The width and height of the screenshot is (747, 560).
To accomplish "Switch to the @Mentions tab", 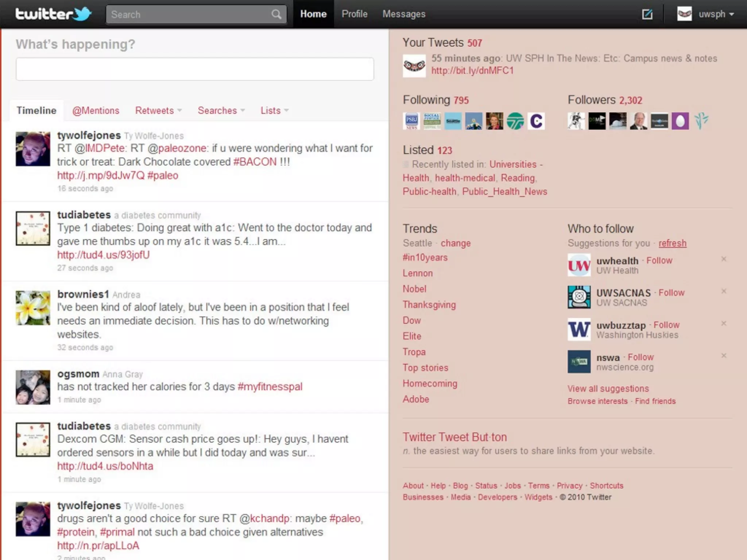I will pos(96,110).
